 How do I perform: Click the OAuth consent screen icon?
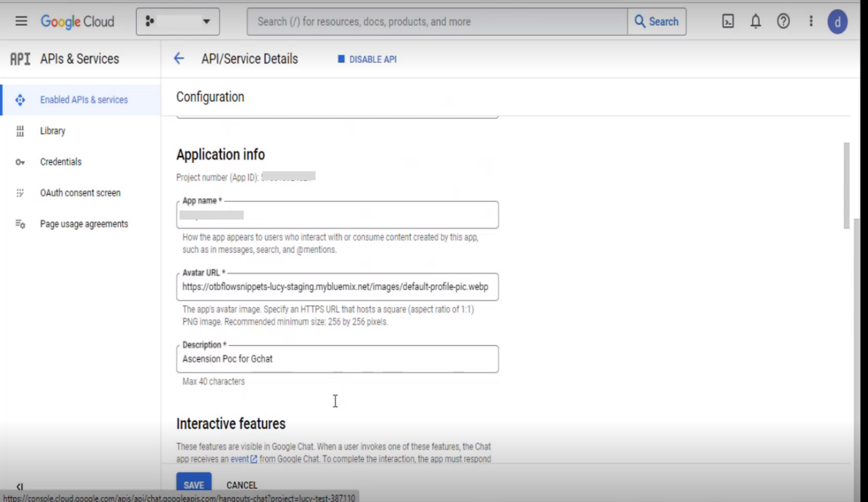pos(20,193)
